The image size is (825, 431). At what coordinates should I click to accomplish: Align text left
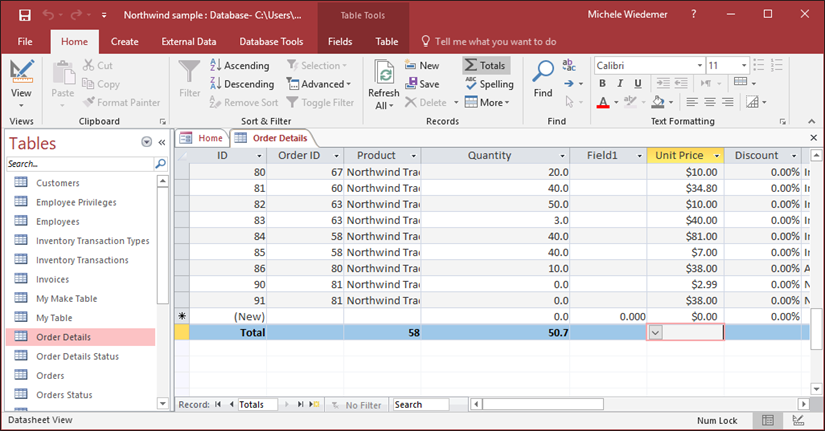(692, 102)
